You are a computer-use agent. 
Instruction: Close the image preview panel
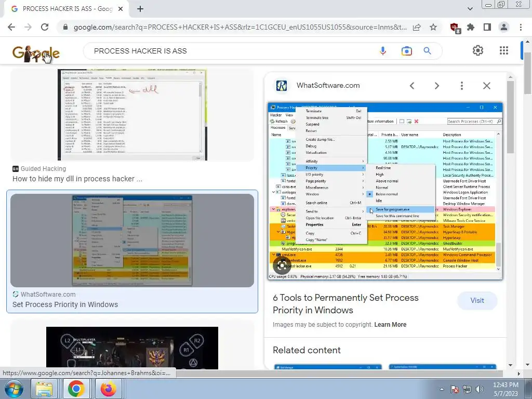tap(486, 86)
